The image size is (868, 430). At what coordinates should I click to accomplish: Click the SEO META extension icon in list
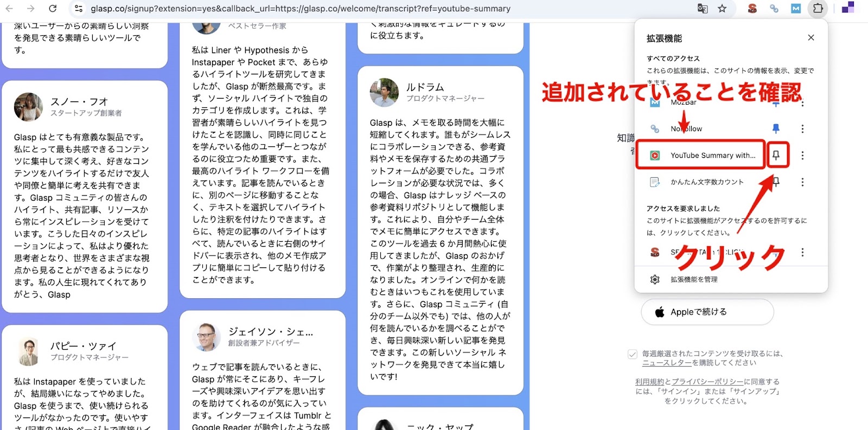click(655, 252)
